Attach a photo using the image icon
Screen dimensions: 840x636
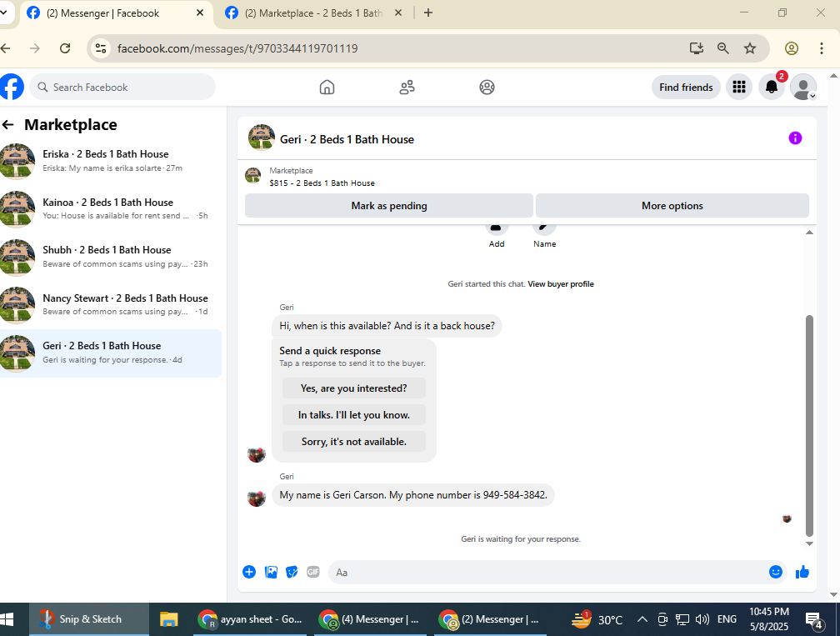click(271, 573)
